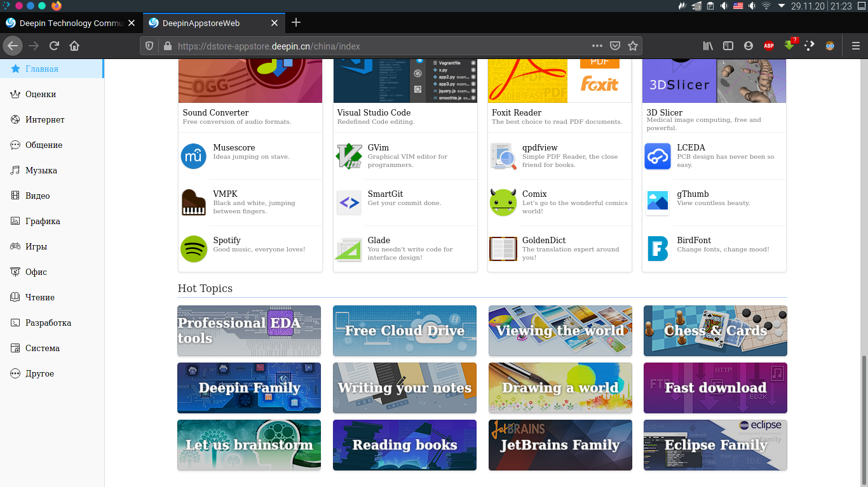Viewport: 868px width, 487px height.
Task: View site security padlock information
Action: point(168,46)
